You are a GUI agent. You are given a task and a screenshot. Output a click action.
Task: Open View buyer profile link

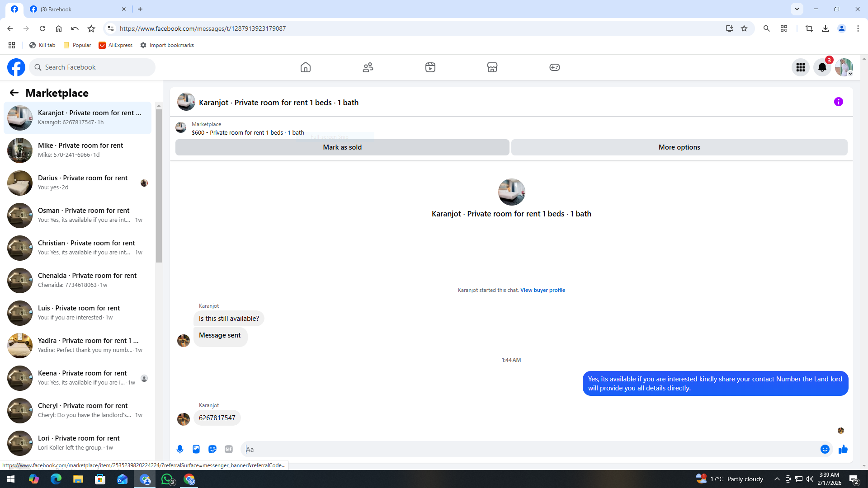pyautogui.click(x=542, y=290)
